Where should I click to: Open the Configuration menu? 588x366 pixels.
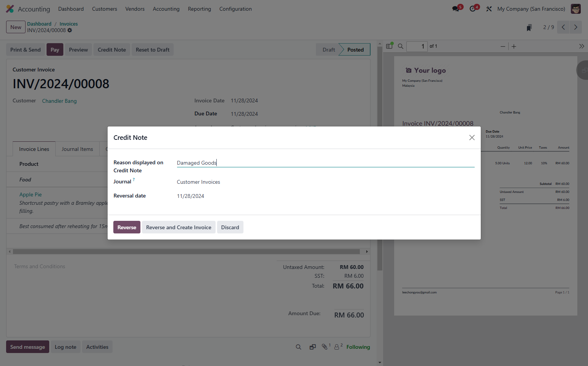235,9
